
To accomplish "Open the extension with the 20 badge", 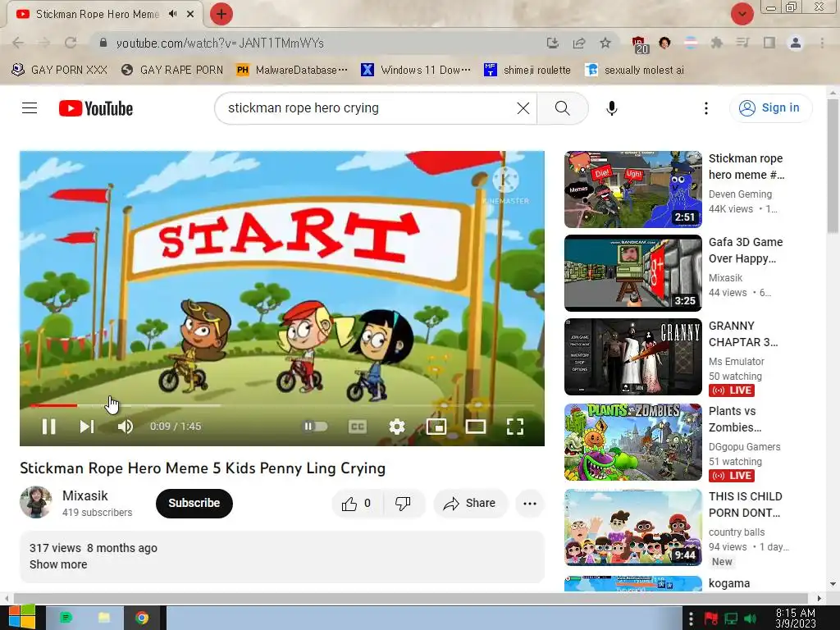I will [639, 44].
